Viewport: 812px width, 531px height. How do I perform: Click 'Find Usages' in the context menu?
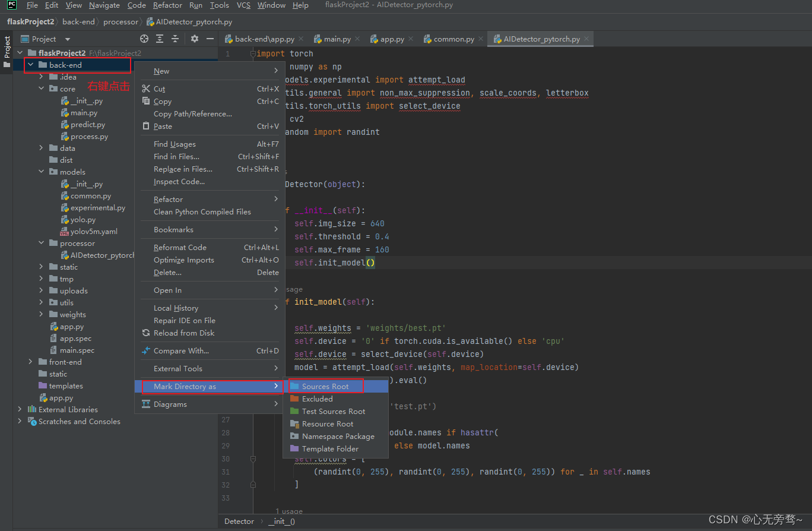point(174,144)
